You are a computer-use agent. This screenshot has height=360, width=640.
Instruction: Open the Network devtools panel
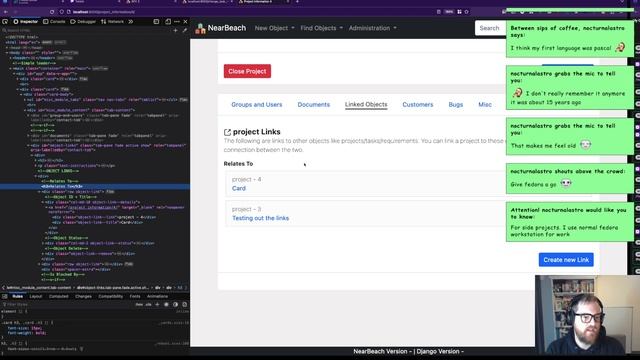(112, 22)
